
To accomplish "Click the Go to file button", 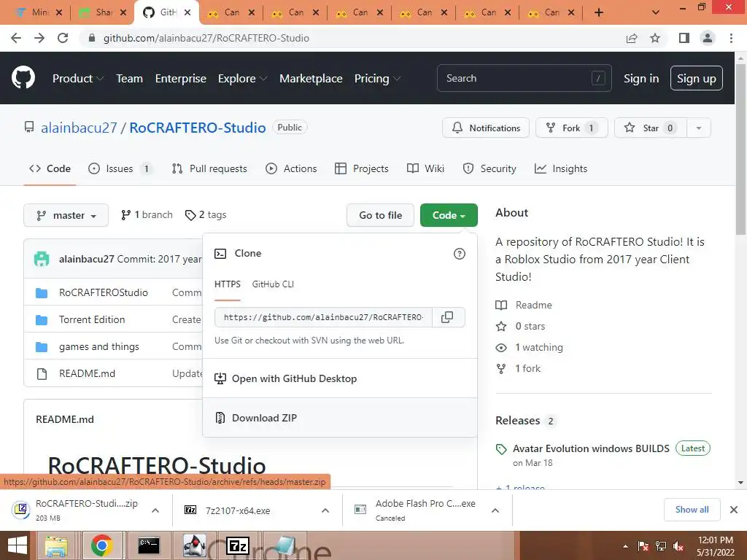I will (x=380, y=215).
